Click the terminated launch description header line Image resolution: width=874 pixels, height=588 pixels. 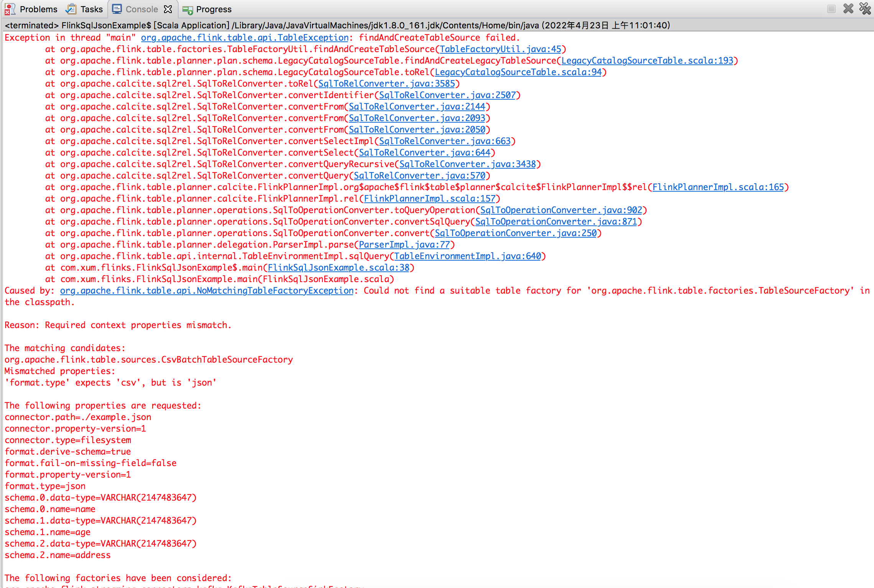(x=337, y=25)
